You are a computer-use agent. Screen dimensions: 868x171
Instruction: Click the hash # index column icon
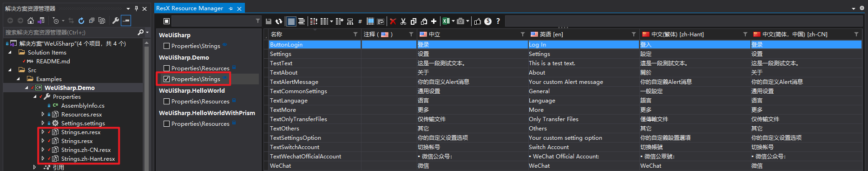pyautogui.click(x=360, y=21)
